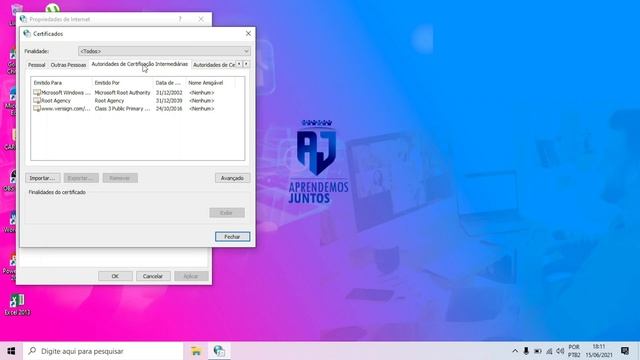
Task: Click certificate icon beside Root Agency entry
Action: point(37,100)
